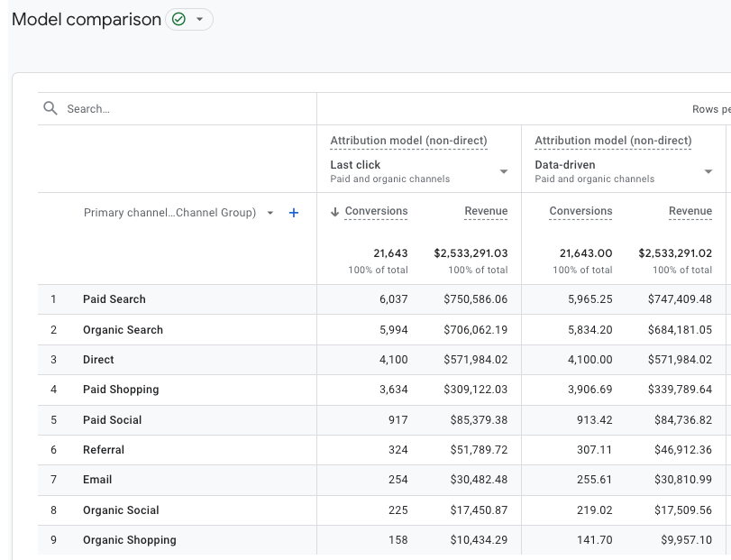This screenshot has width=731, height=560.
Task: Click total conversions value 21,643
Action: coord(390,253)
